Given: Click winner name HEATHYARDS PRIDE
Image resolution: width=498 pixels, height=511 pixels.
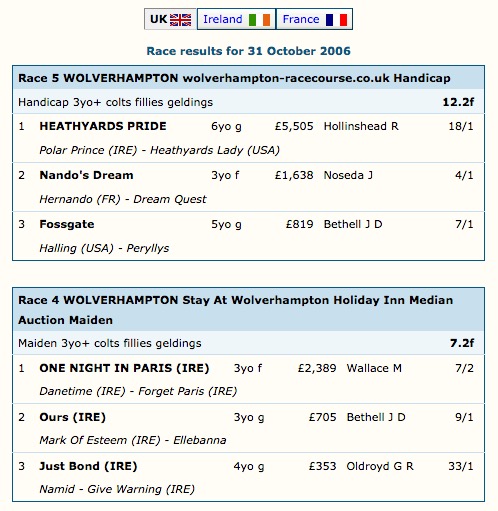Looking at the screenshot, I should pyautogui.click(x=103, y=126).
